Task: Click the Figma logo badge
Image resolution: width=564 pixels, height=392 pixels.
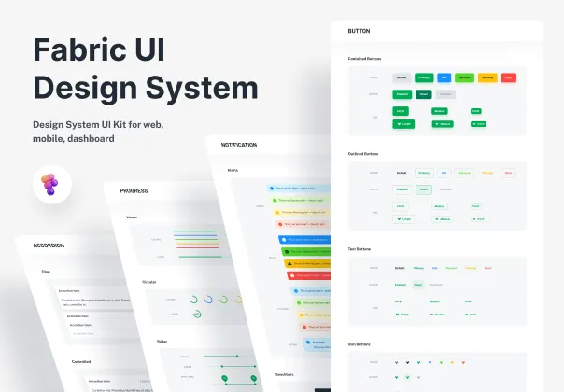Action: 52,185
